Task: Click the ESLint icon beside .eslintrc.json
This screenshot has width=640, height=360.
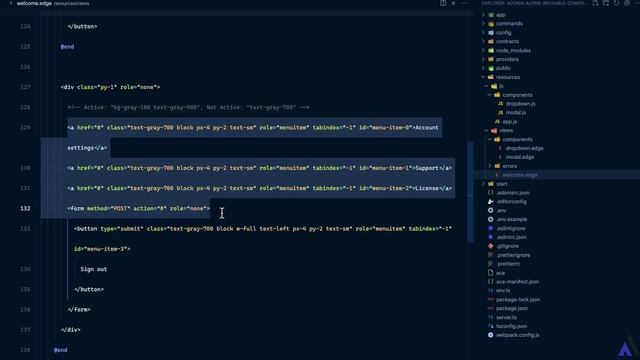Action: [x=491, y=237]
